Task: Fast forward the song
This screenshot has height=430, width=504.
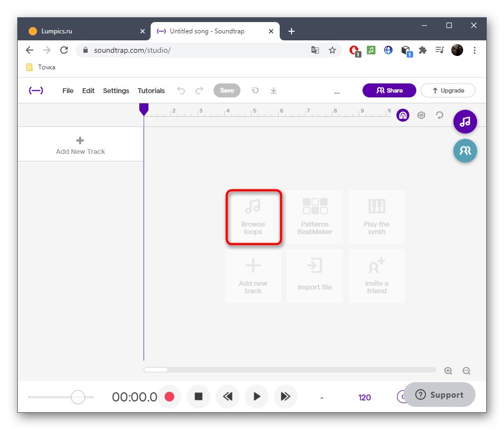Action: [286, 397]
